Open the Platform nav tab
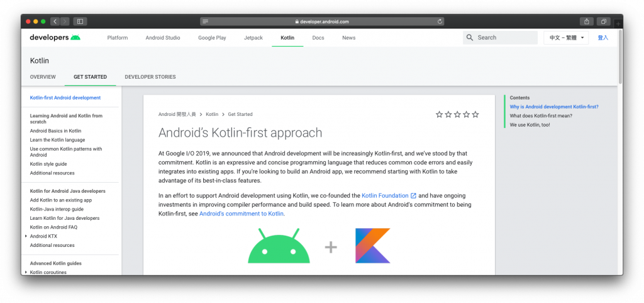644x303 pixels. (x=118, y=37)
